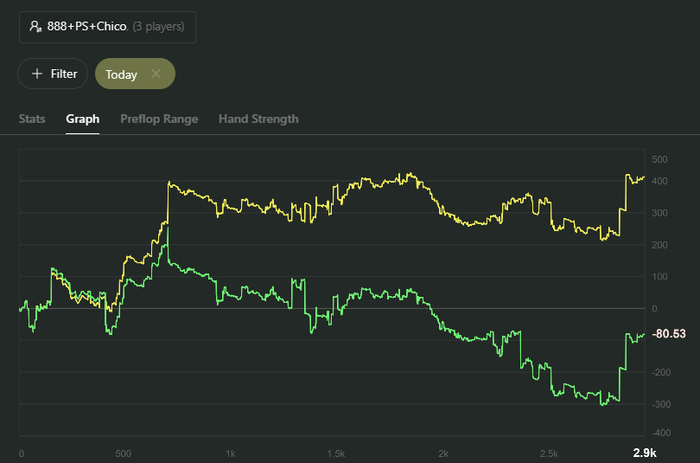Click the green line's final endpoint
700x463 pixels.
coord(644,333)
